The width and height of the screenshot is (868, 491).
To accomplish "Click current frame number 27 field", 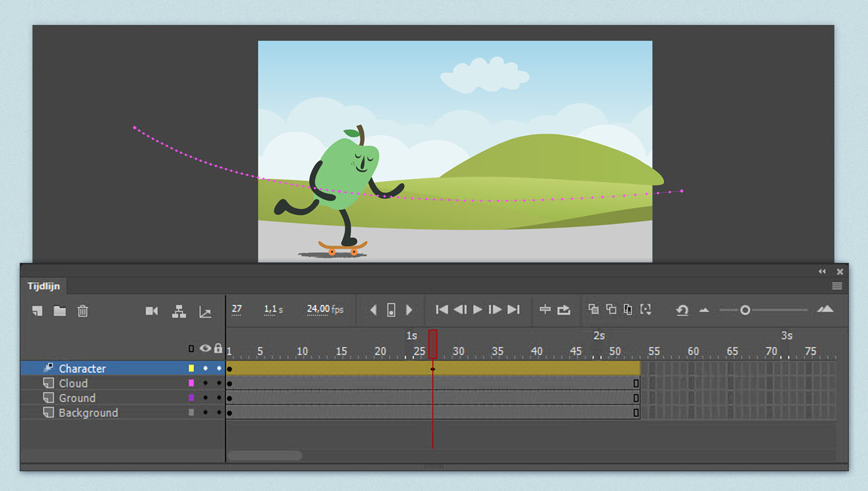I will [237, 309].
